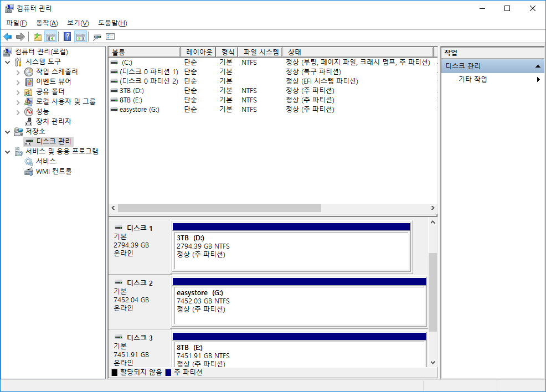Screen dimensions: 546x392
Task: Click the blue Help question mark icon
Action: coord(67,37)
